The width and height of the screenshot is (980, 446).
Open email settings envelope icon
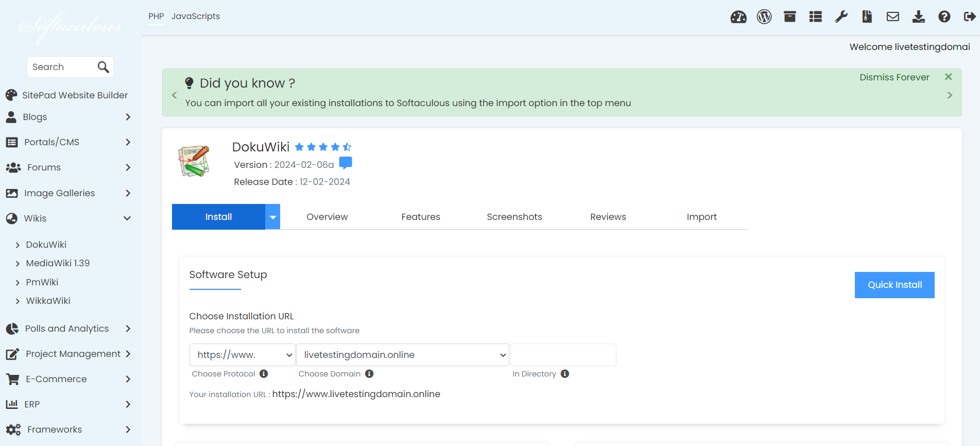point(893,17)
